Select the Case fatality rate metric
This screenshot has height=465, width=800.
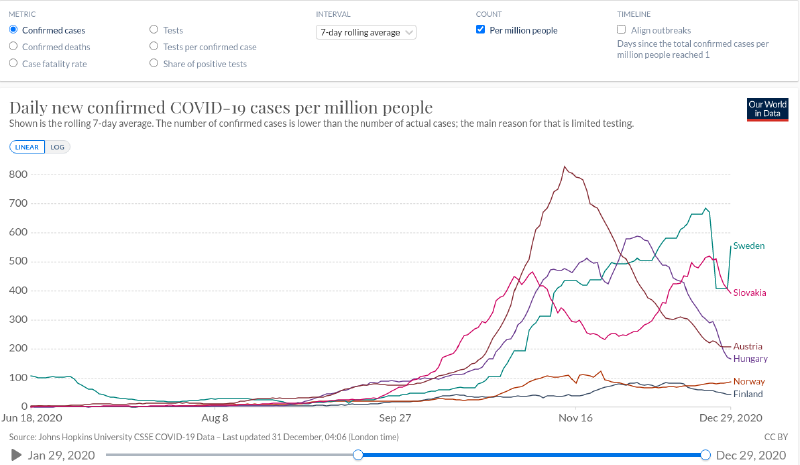tap(12, 63)
